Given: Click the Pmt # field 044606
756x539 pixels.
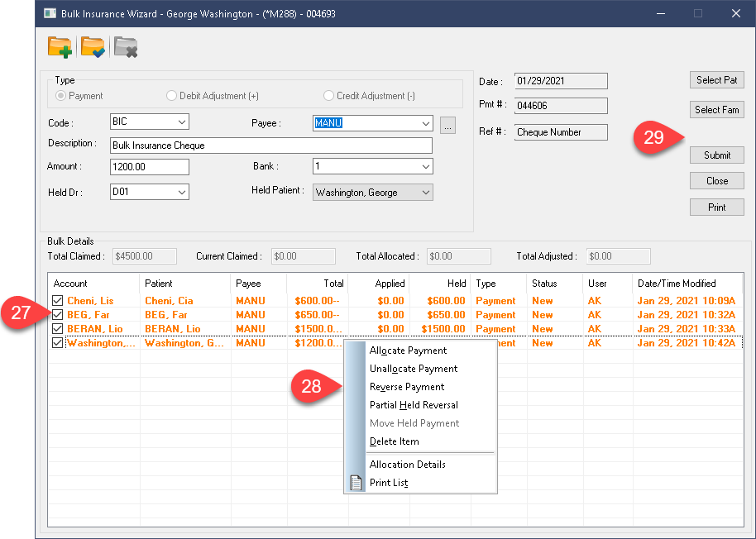Looking at the screenshot, I should click(x=561, y=106).
